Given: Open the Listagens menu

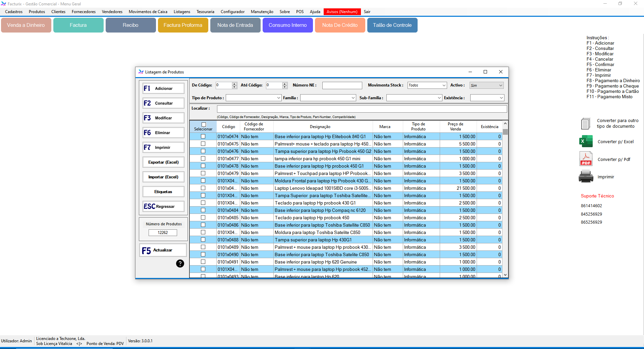Looking at the screenshot, I should [182, 12].
